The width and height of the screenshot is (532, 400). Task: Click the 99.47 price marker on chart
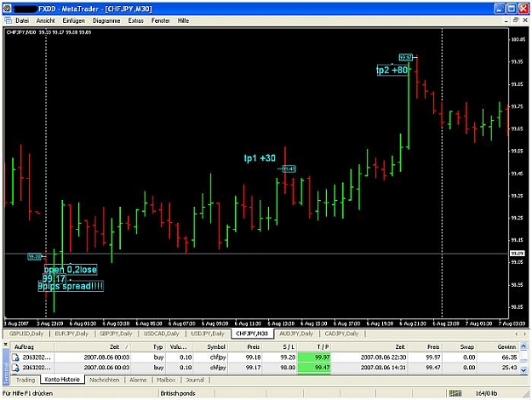click(289, 169)
